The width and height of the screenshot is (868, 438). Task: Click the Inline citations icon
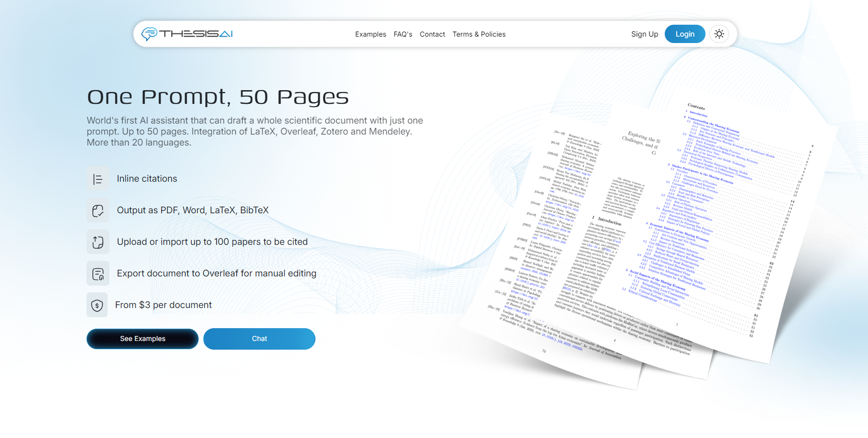click(x=98, y=179)
